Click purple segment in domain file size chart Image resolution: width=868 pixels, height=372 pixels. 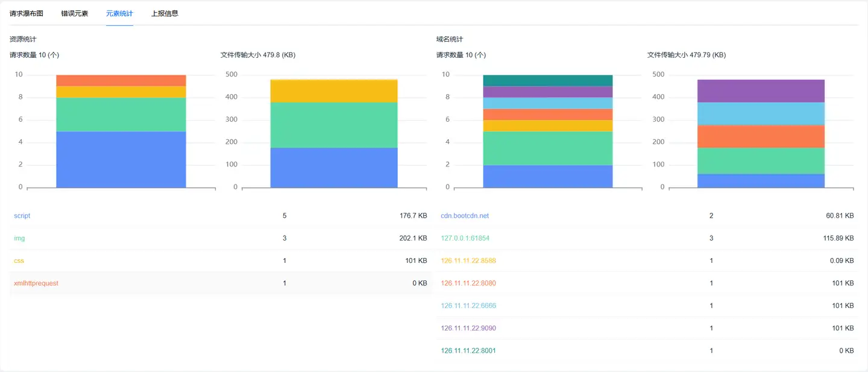[x=761, y=91]
